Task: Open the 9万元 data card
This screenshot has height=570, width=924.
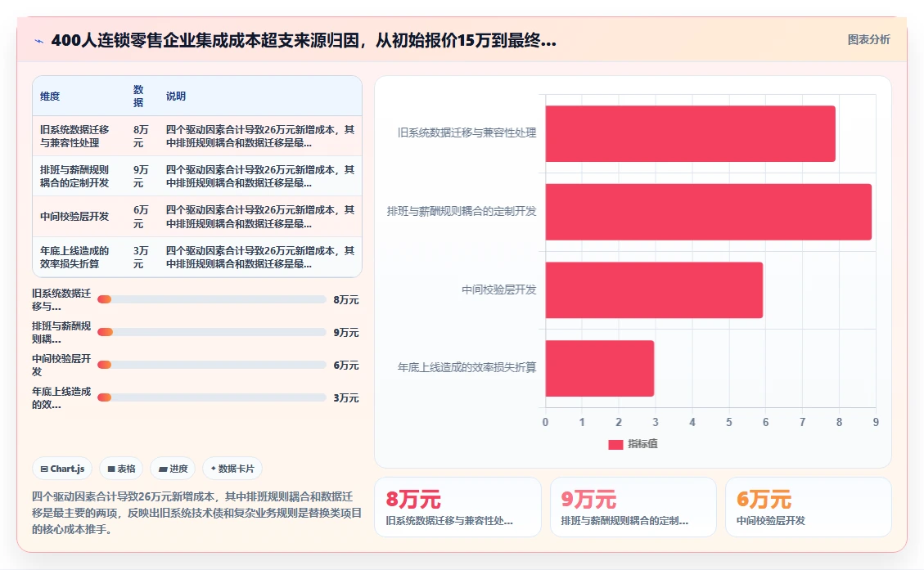Action: click(x=633, y=507)
